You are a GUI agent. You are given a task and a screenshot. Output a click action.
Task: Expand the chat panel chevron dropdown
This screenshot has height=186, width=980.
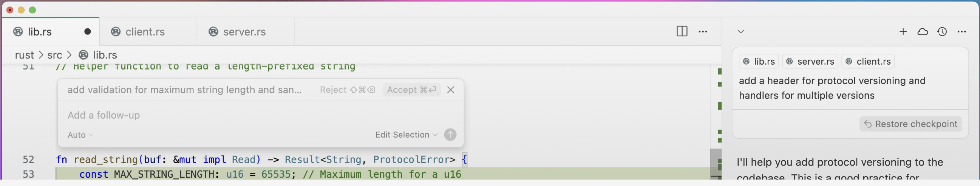(740, 32)
